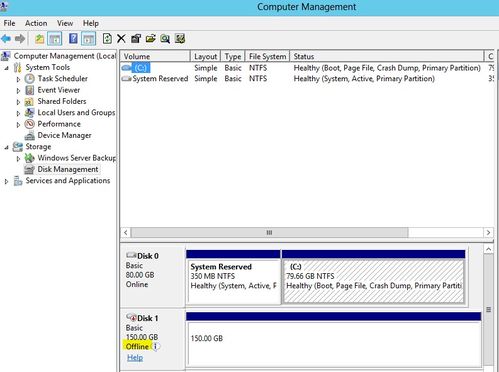The width and height of the screenshot is (499, 372).
Task: Select Device Manager in the tree
Action: pos(64,135)
